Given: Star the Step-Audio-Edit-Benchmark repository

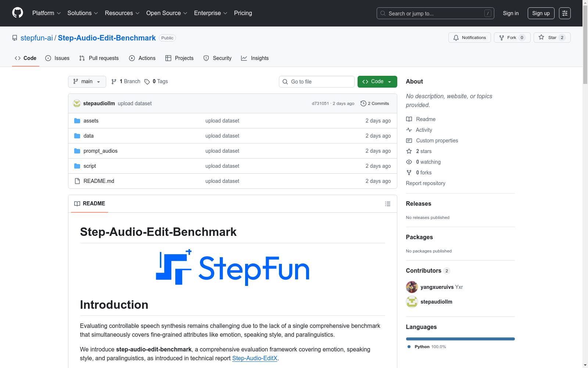Looking at the screenshot, I should point(552,38).
